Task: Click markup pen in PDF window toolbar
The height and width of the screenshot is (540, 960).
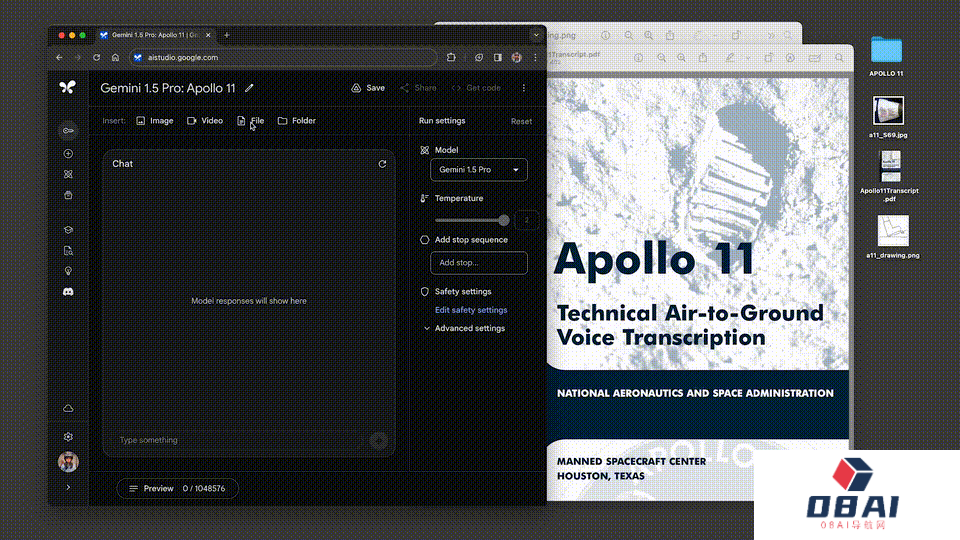Action: [730, 58]
